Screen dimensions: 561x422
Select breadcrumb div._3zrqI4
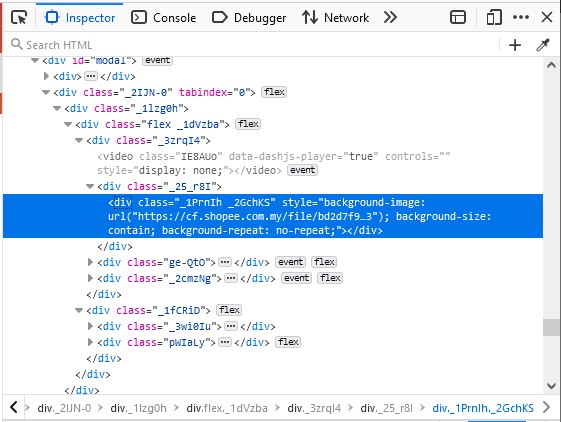pyautogui.click(x=314, y=408)
